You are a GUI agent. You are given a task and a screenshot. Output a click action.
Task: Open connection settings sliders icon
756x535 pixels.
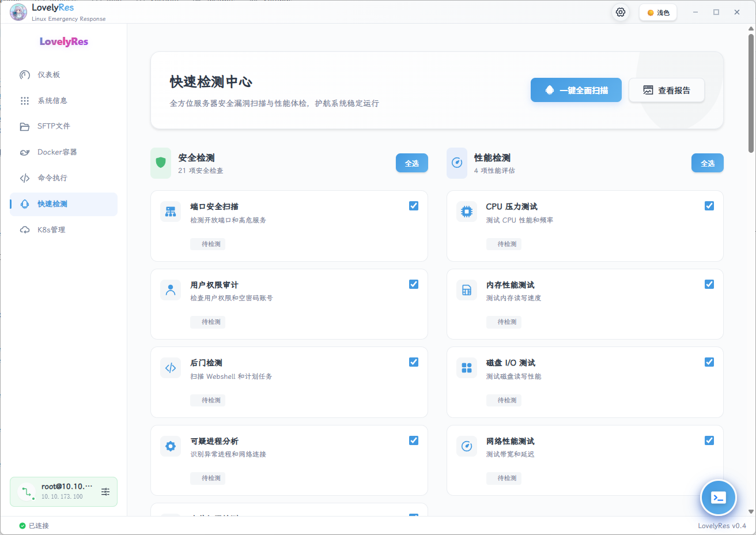coord(105,492)
